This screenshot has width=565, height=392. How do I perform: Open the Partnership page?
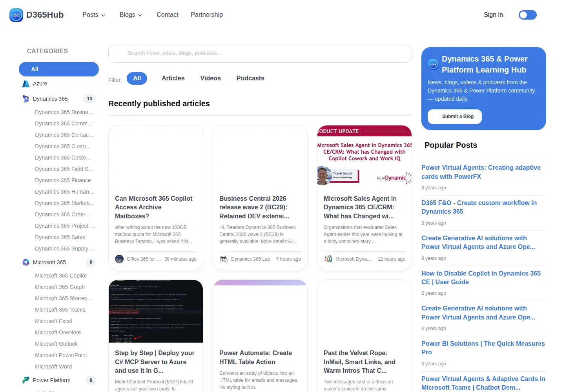point(207,15)
